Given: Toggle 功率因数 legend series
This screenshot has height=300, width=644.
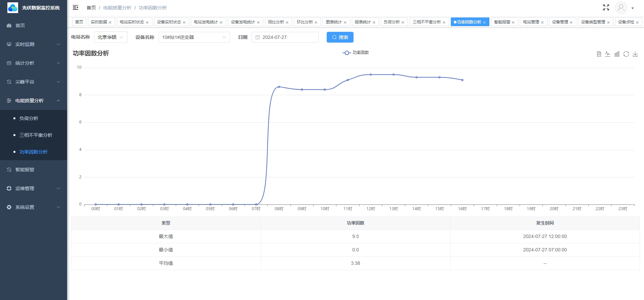Looking at the screenshot, I should click(x=356, y=53).
